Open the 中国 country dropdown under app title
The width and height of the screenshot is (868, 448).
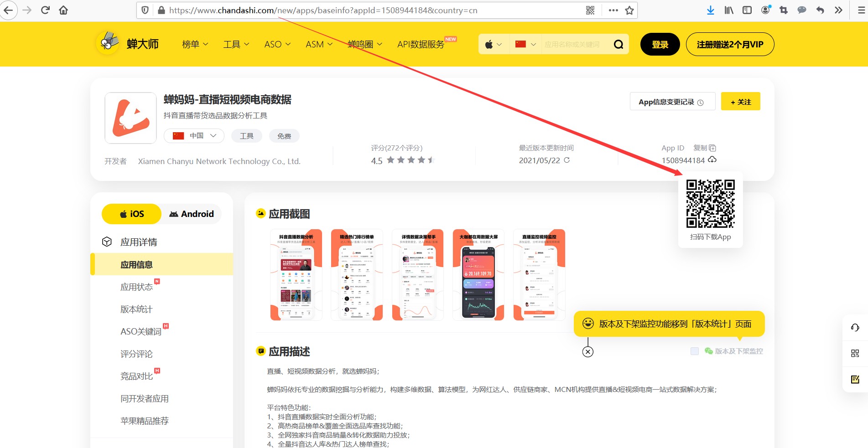click(x=194, y=136)
